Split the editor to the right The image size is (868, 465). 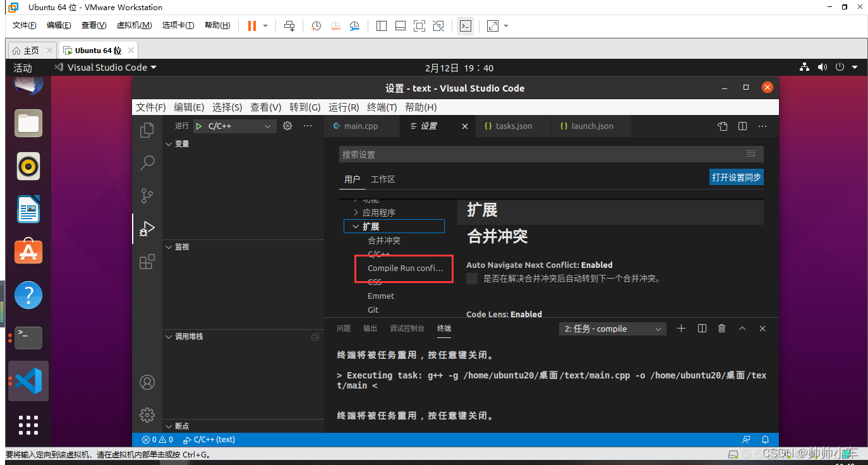click(743, 126)
